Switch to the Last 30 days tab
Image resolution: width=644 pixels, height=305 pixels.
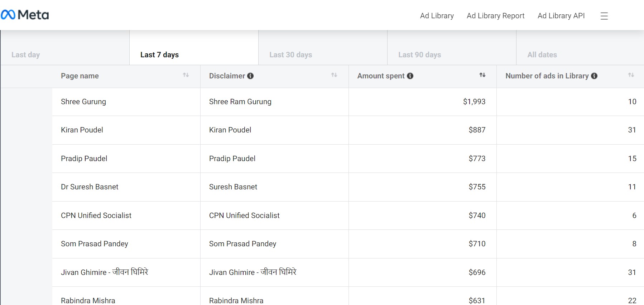point(323,48)
